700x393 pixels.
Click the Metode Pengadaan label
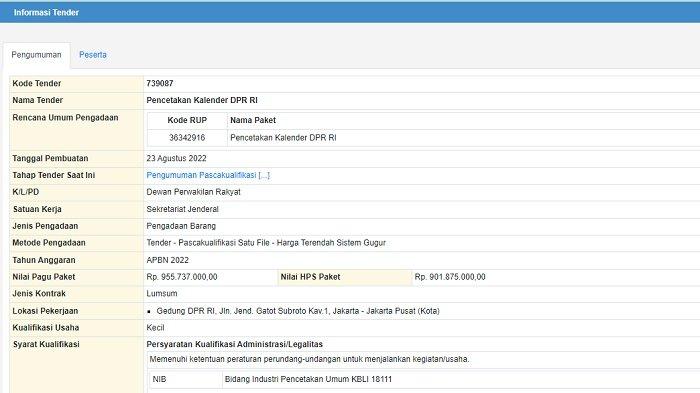click(x=49, y=243)
